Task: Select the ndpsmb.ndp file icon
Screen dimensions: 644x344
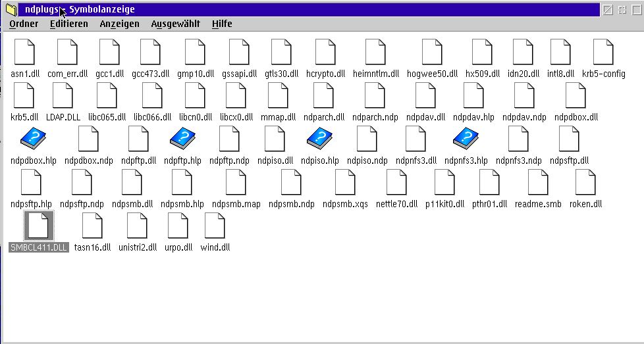Action: tap(291, 182)
